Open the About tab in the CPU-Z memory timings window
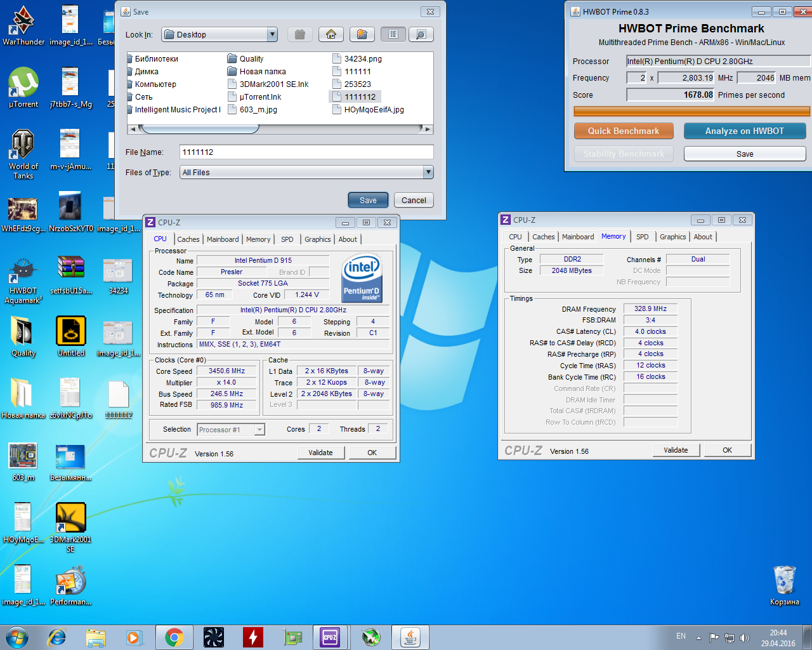 703,237
